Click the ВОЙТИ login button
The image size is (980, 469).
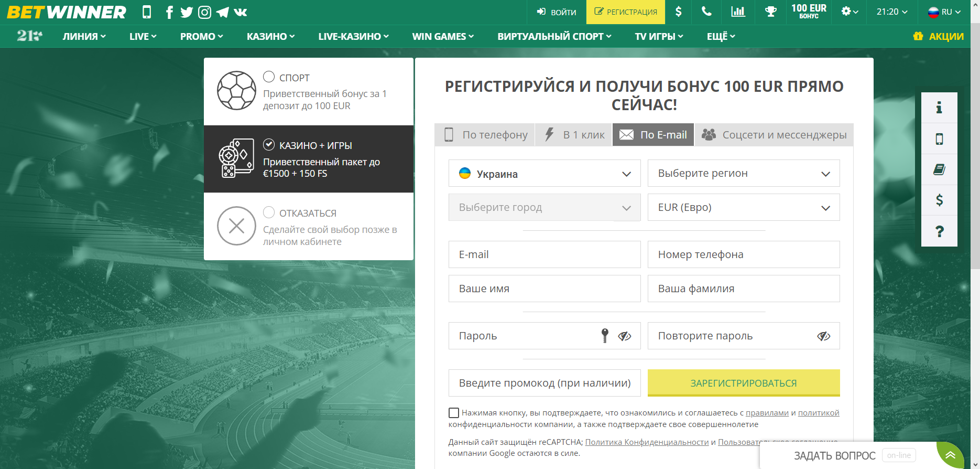[557, 12]
